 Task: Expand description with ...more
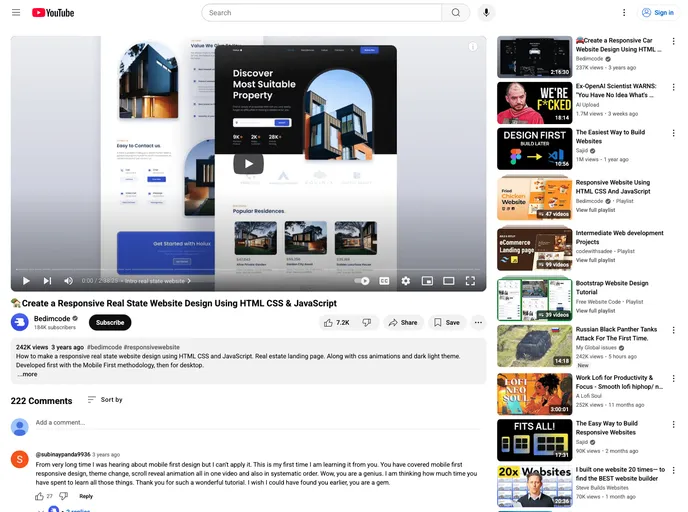[x=27, y=374]
